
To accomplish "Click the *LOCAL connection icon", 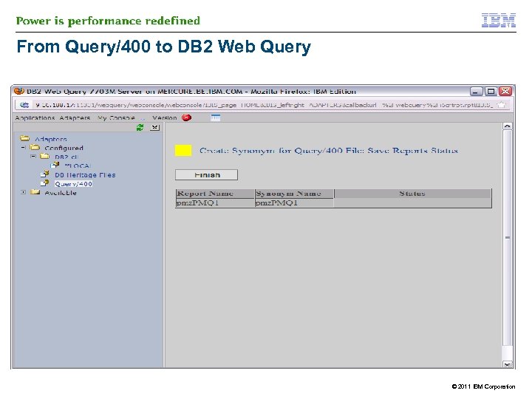I will tap(55, 165).
